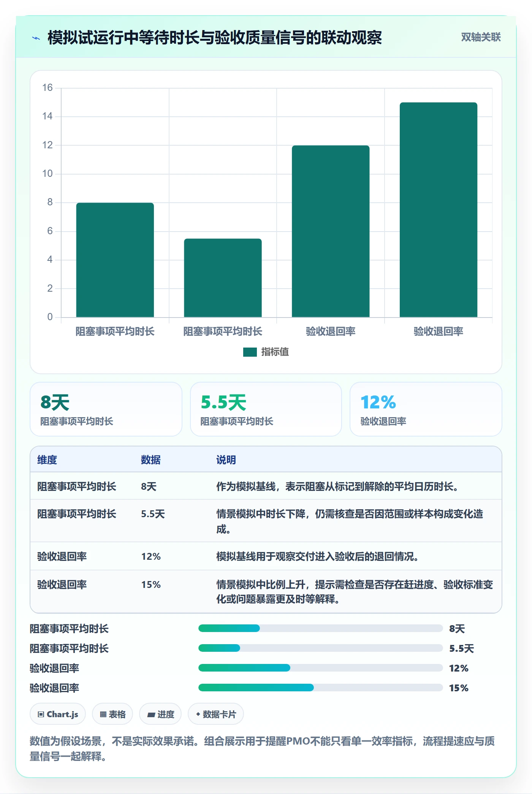The height and width of the screenshot is (794, 532).
Task: Click the chart title 模拟试运行中等待时长与验收质量信号的联动观察
Action: [215, 38]
